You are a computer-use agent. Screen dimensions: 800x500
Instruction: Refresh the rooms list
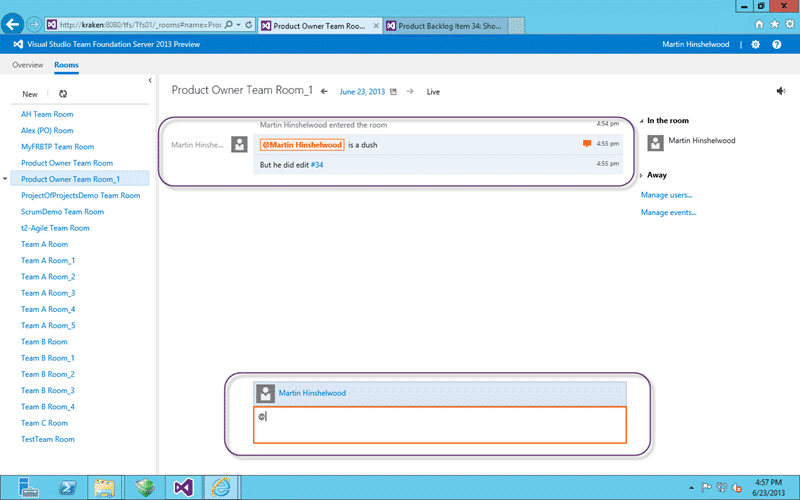click(x=63, y=94)
